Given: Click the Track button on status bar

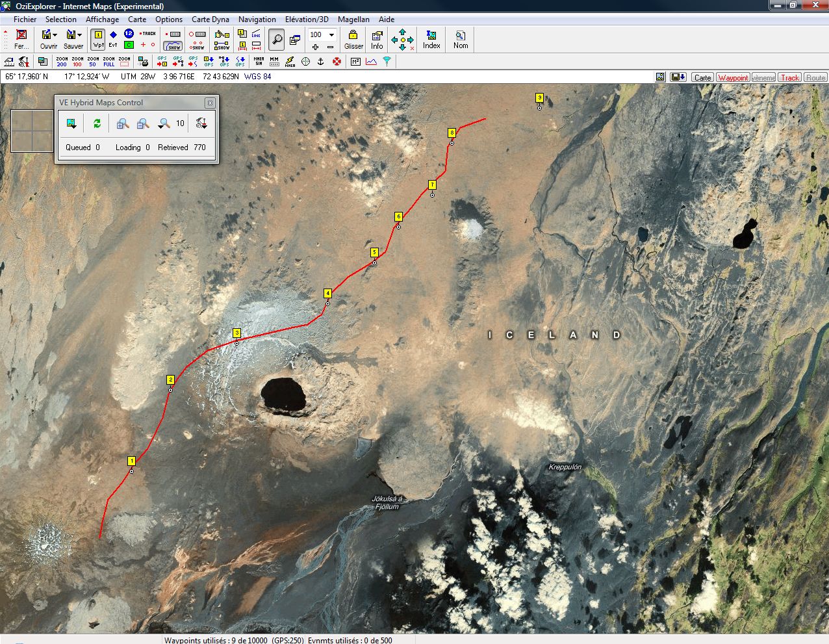Looking at the screenshot, I should click(789, 77).
